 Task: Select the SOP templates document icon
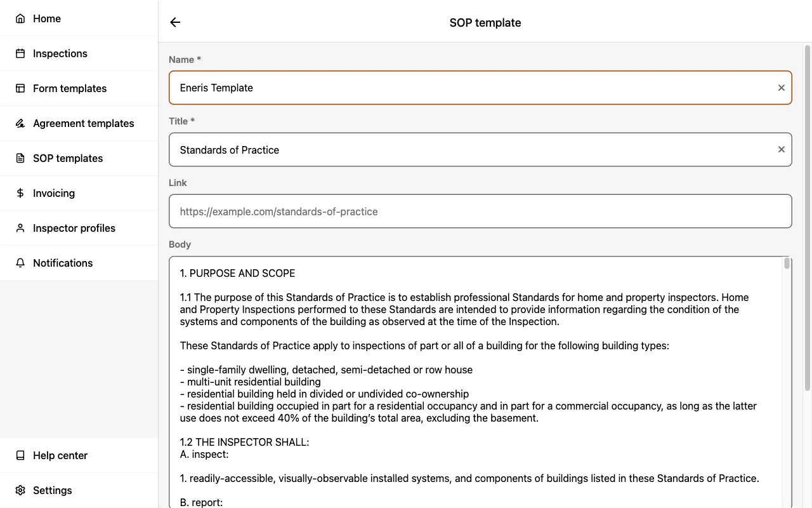click(x=20, y=158)
